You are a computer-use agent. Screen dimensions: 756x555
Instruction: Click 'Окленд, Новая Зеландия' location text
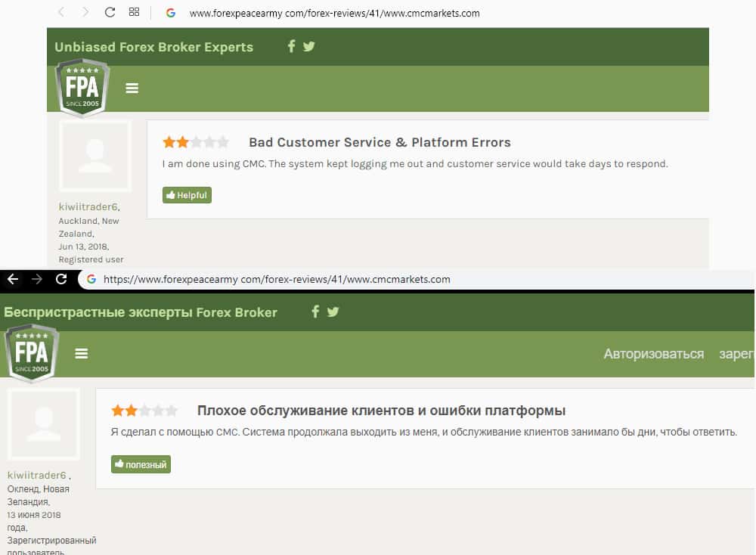click(39, 495)
